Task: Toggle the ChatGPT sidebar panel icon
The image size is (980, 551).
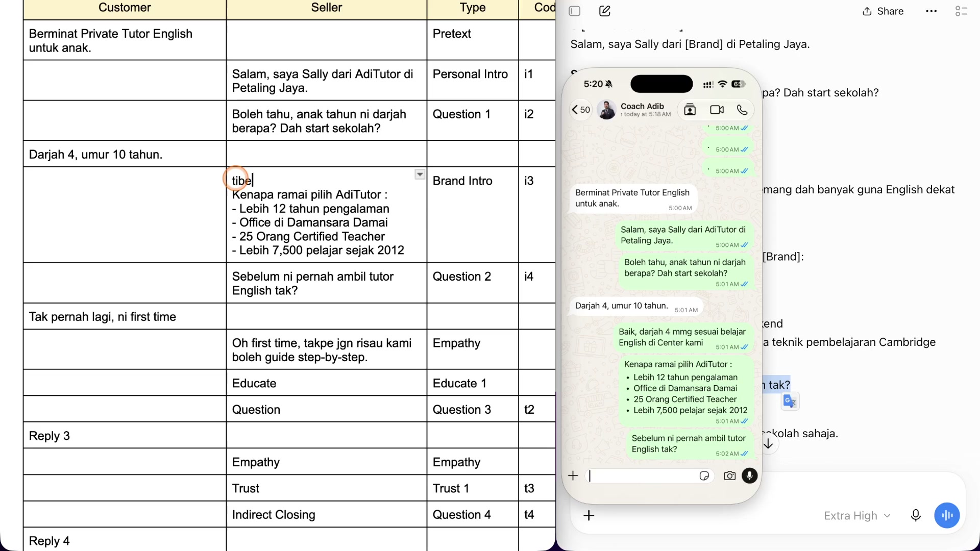Action: [x=575, y=11]
